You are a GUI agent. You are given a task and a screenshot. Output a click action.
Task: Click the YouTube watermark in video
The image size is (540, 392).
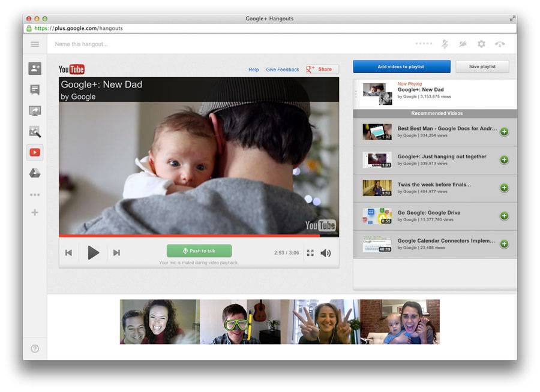[320, 225]
